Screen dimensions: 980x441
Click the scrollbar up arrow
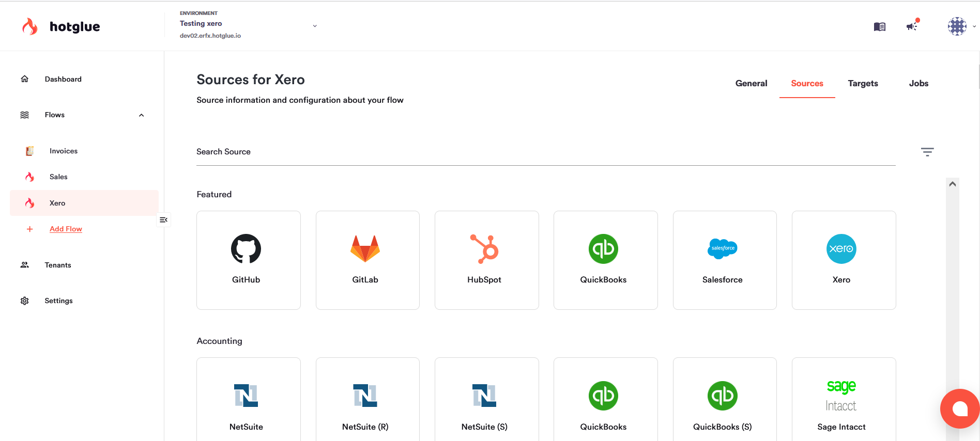pos(952,184)
